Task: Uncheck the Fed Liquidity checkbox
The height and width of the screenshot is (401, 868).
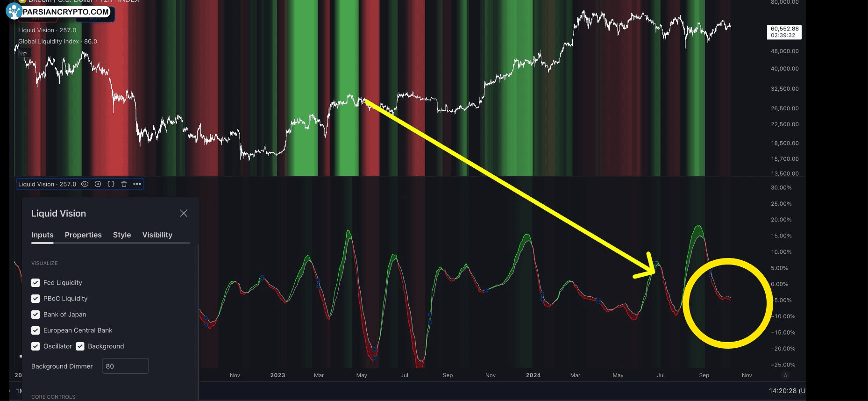Action: (36, 283)
